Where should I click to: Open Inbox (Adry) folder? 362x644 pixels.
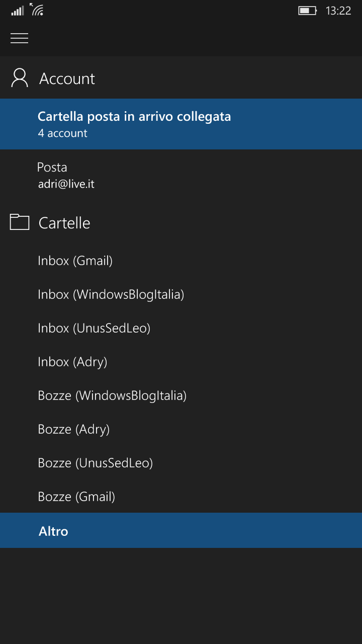(x=181, y=362)
